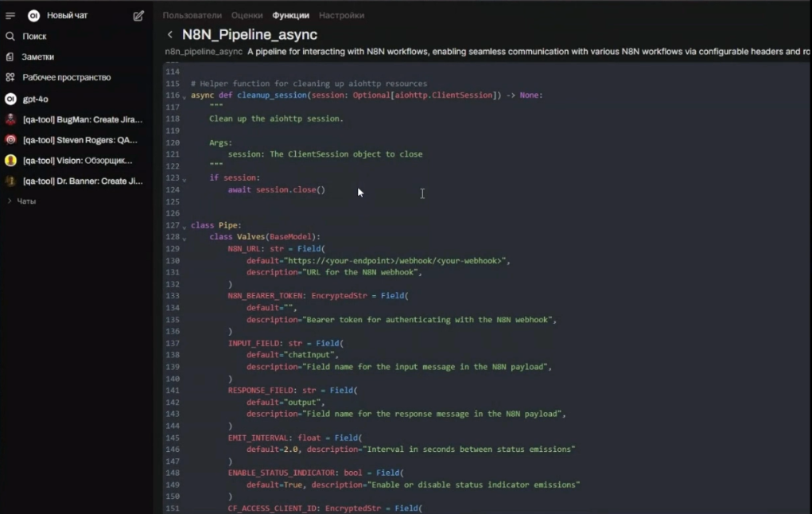Toggle the sidebar hamburger menu icon

click(x=10, y=16)
